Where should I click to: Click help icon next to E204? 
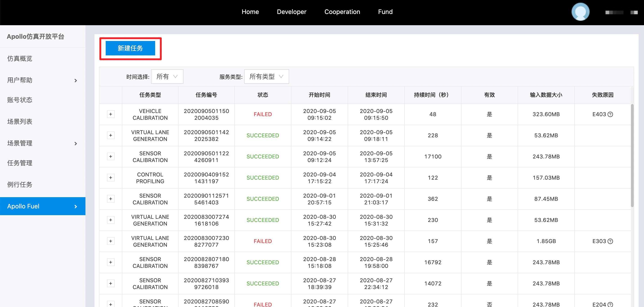[610, 304]
